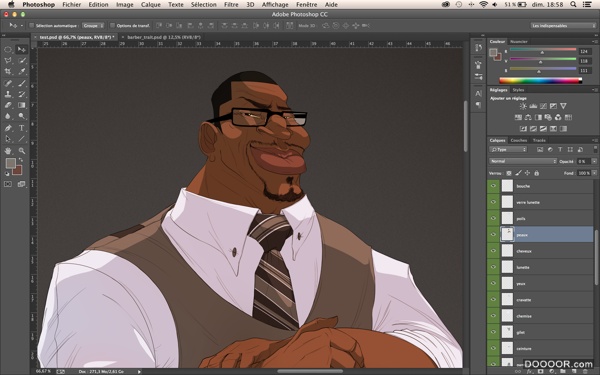Open Les indispensables workspace dropdown

[x=563, y=26]
